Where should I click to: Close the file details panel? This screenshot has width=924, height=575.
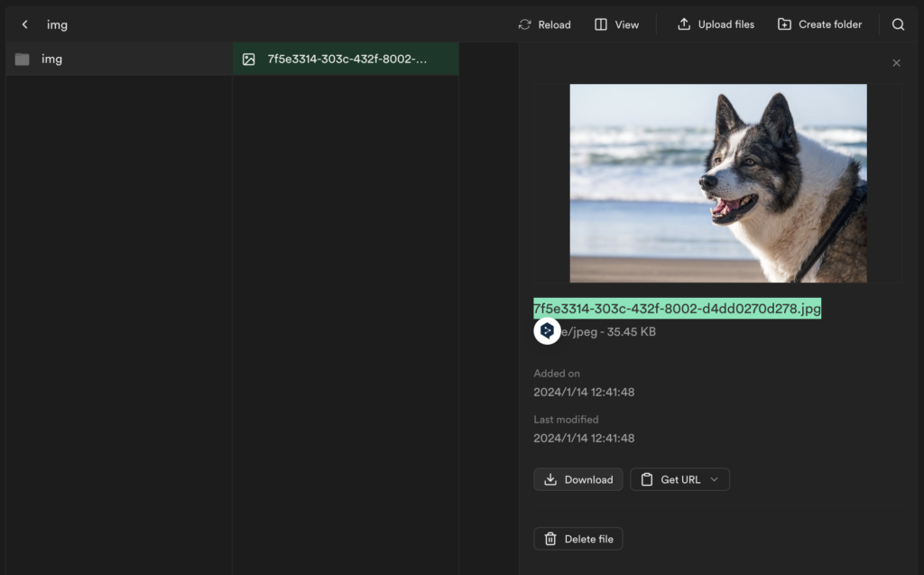(896, 63)
